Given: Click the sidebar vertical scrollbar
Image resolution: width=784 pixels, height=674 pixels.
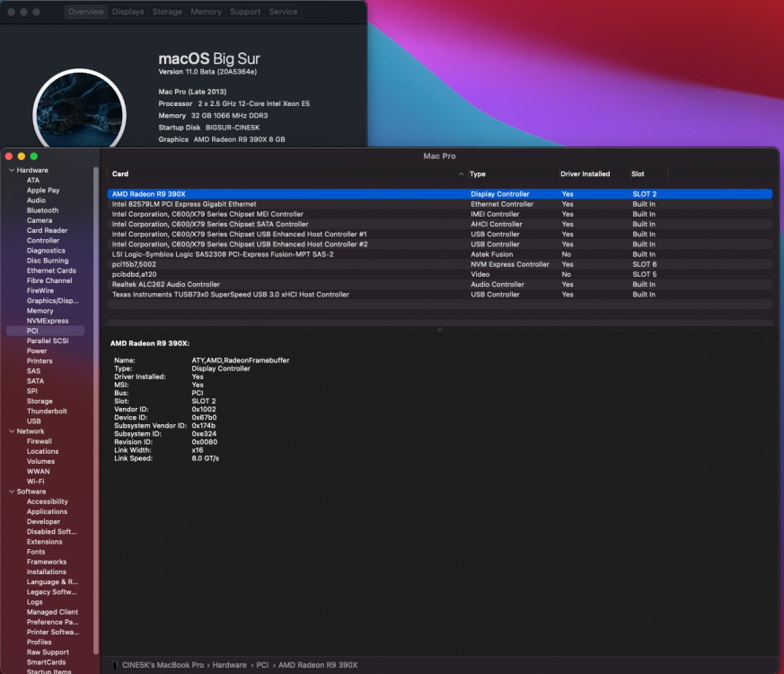Looking at the screenshot, I should (95, 411).
